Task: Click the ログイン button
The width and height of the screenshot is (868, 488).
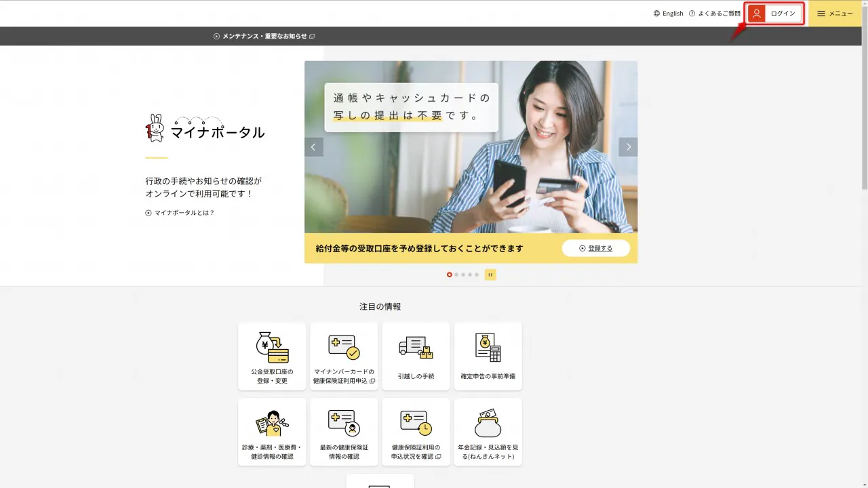Action: pos(774,14)
